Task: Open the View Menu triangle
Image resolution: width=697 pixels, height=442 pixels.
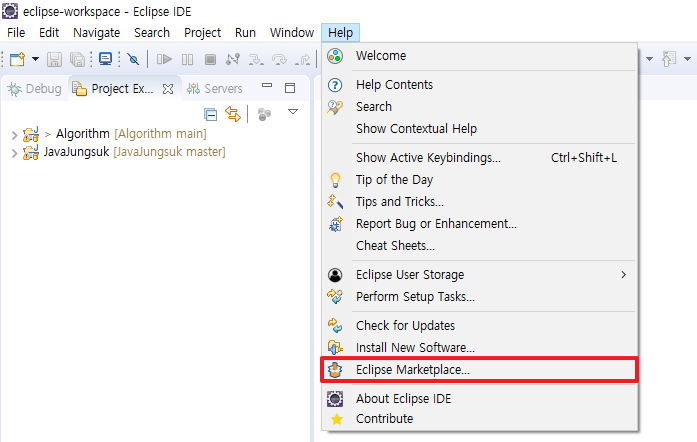Action: coord(292,111)
